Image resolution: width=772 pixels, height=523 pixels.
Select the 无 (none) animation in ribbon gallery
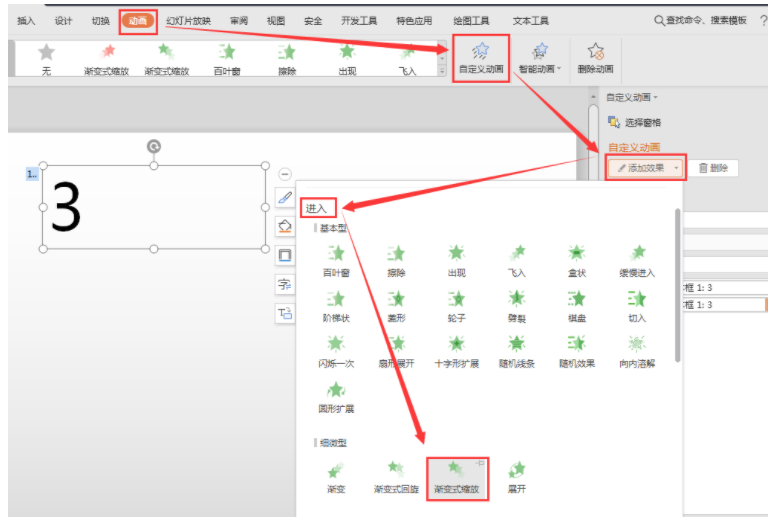(46, 59)
